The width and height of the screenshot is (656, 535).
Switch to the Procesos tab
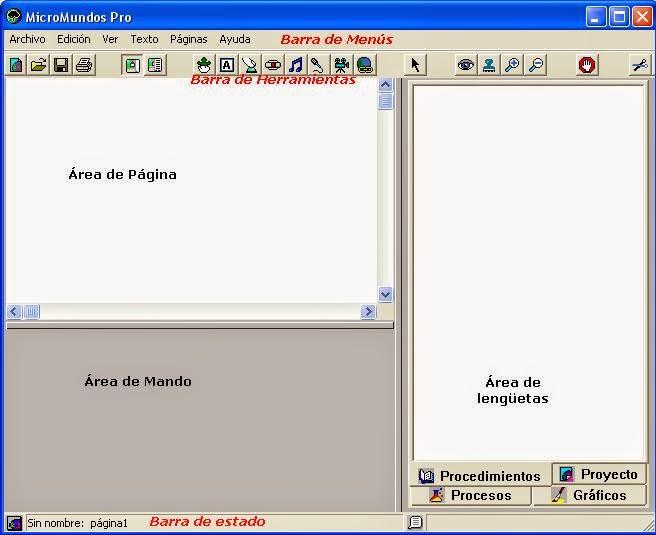coord(470,495)
